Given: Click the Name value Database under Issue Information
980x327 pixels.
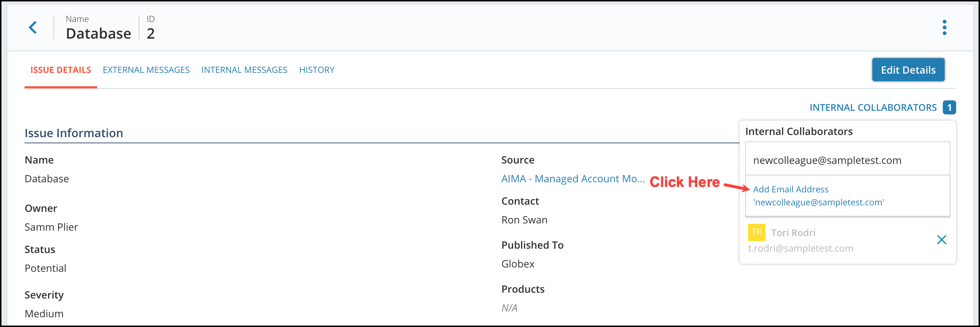Looking at the screenshot, I should coord(47,179).
